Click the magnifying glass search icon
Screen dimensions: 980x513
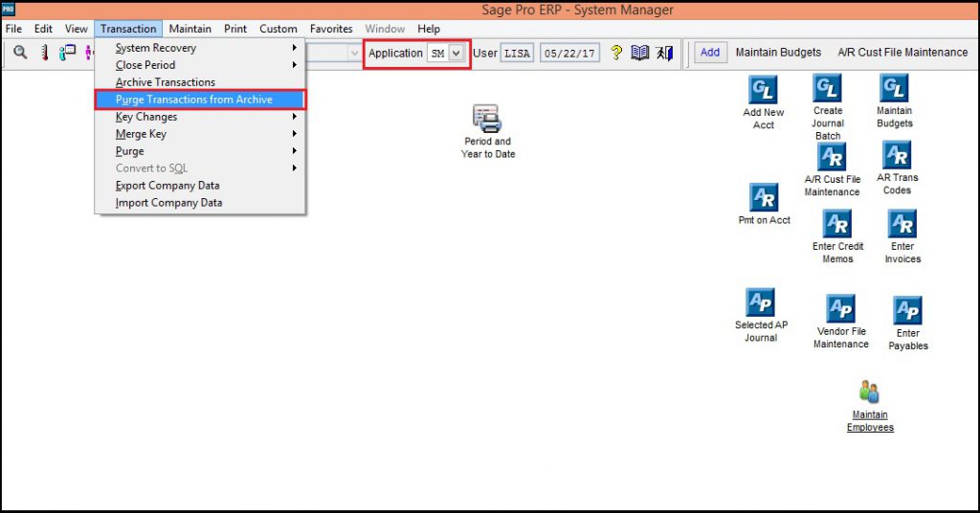coord(20,53)
